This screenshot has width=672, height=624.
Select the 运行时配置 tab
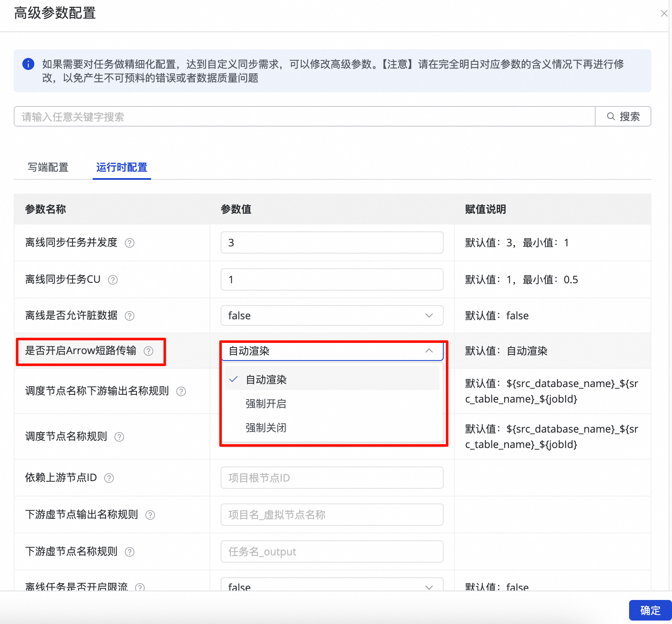coord(122,167)
